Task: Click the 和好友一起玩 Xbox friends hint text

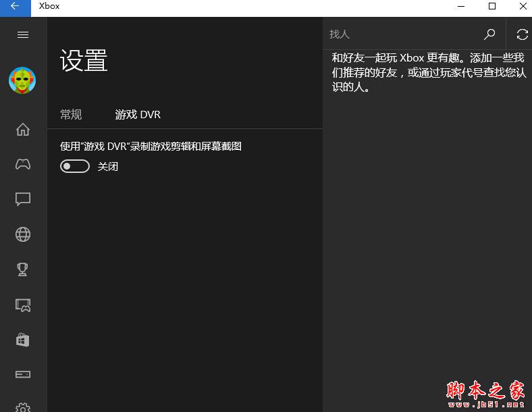Action: [x=429, y=72]
